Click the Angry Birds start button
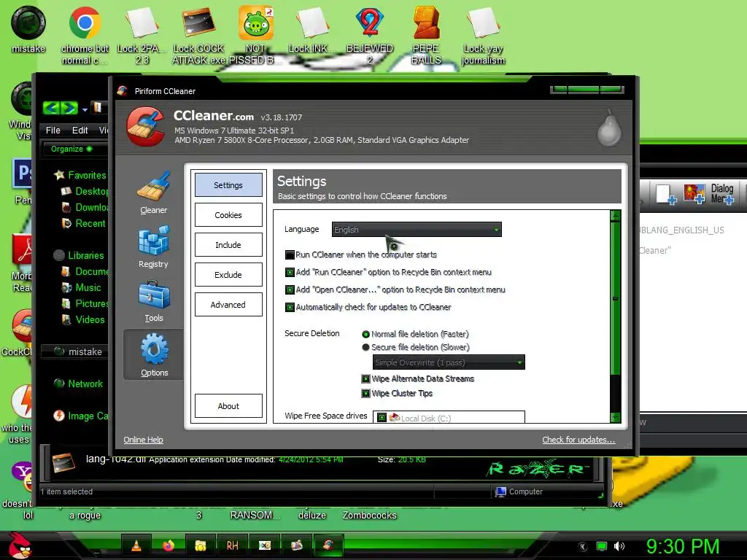 (x=19, y=545)
